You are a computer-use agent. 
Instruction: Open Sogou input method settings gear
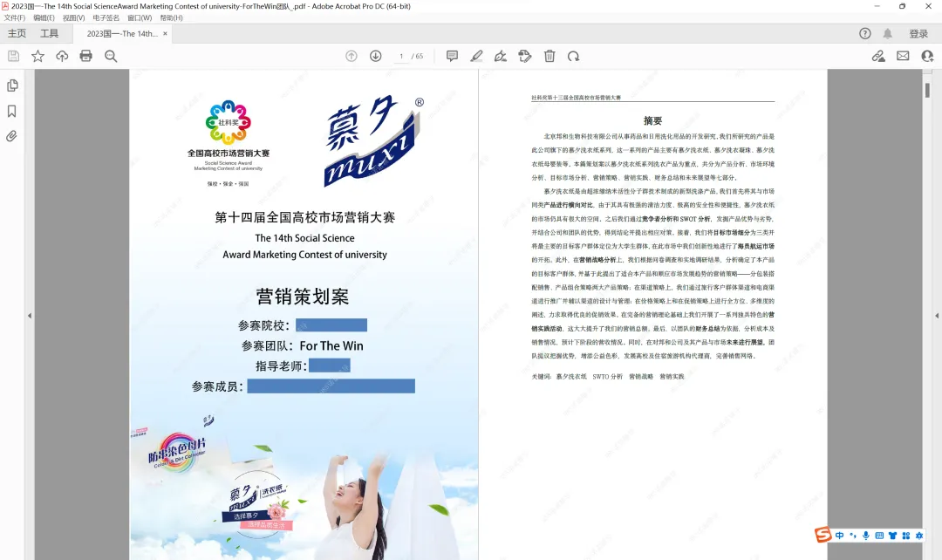[919, 536]
